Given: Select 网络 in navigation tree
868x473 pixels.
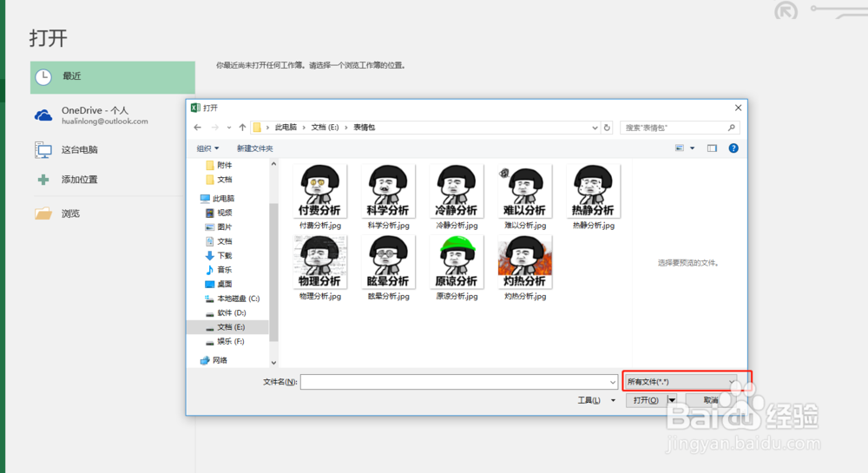Looking at the screenshot, I should coord(214,360).
